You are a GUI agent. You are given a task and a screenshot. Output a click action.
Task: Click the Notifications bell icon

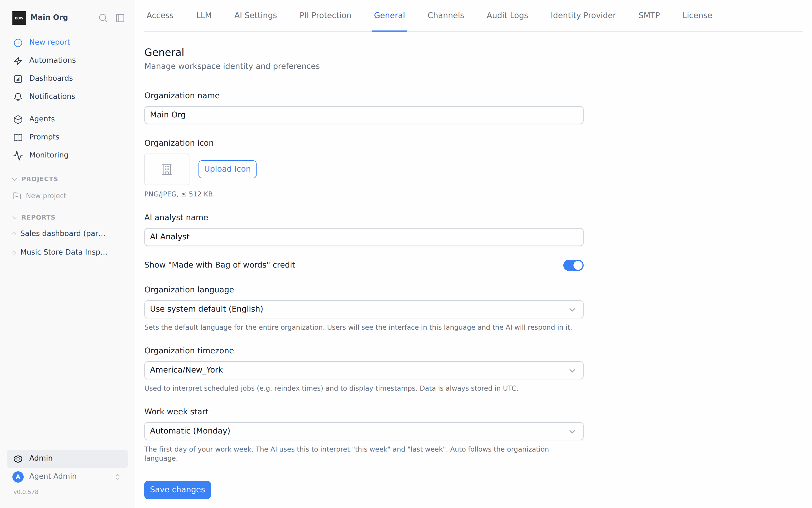(18, 97)
